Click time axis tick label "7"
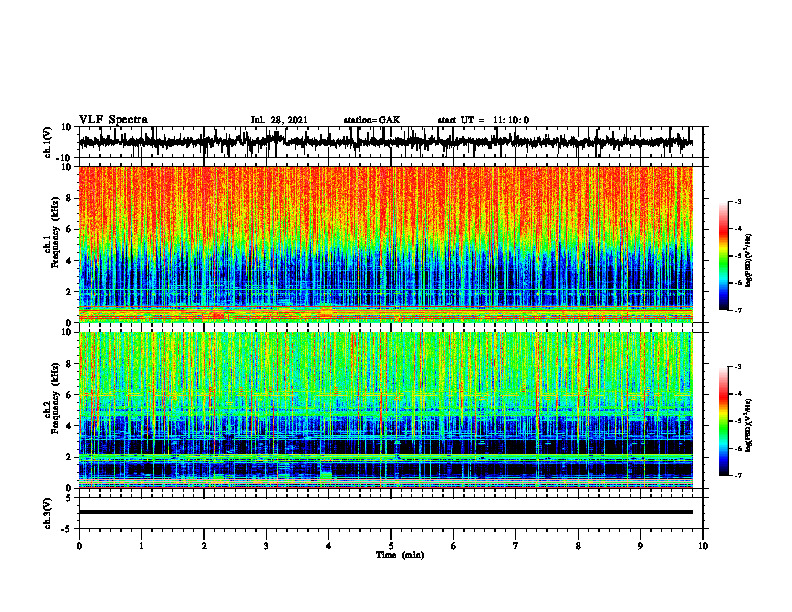Image resolution: width=792 pixels, height=612 pixels. (x=516, y=546)
